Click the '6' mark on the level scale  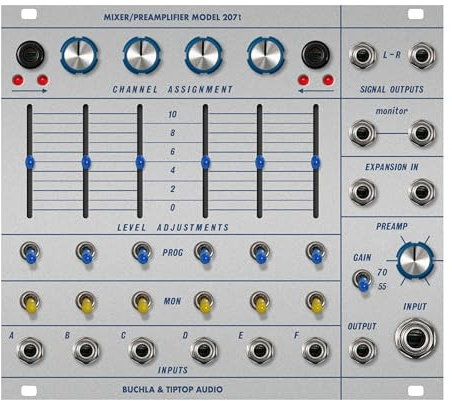pyautogui.click(x=172, y=152)
